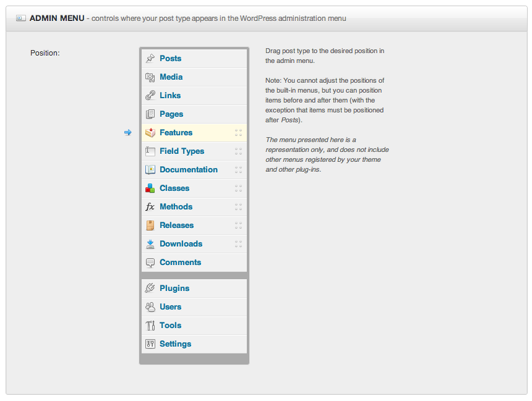Screen dimensions: 532x401
Task: Click the download arrow icon beside Downloads
Action: (150, 243)
